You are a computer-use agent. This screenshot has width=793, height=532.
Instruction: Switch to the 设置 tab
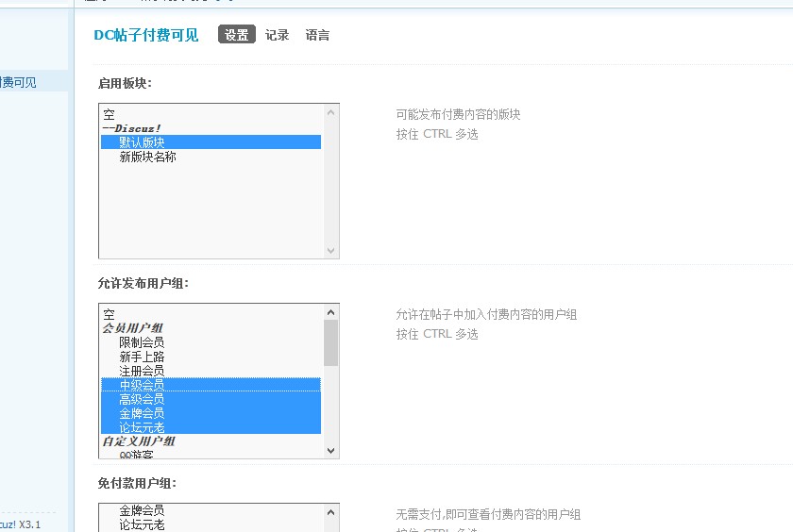click(237, 35)
